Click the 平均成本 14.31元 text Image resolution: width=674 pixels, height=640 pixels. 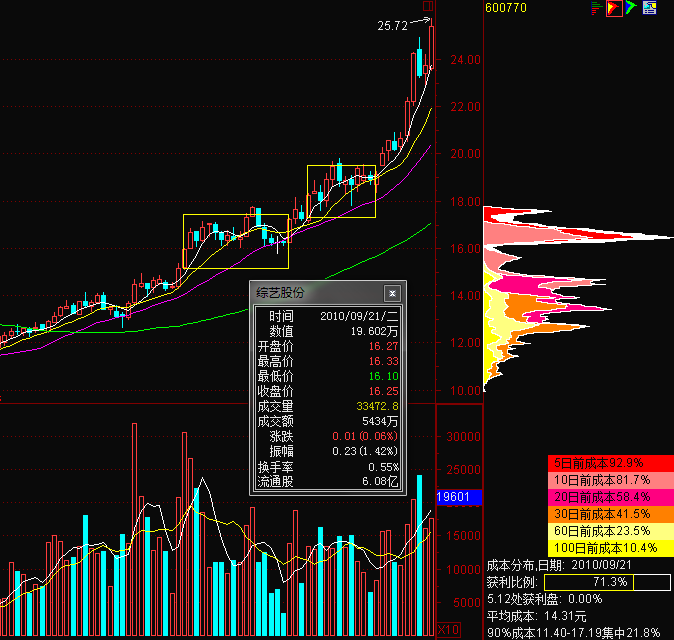(537, 616)
